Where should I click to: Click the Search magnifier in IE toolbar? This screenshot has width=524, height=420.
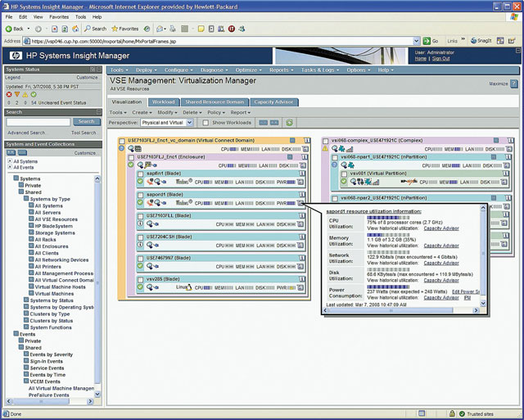(88, 29)
